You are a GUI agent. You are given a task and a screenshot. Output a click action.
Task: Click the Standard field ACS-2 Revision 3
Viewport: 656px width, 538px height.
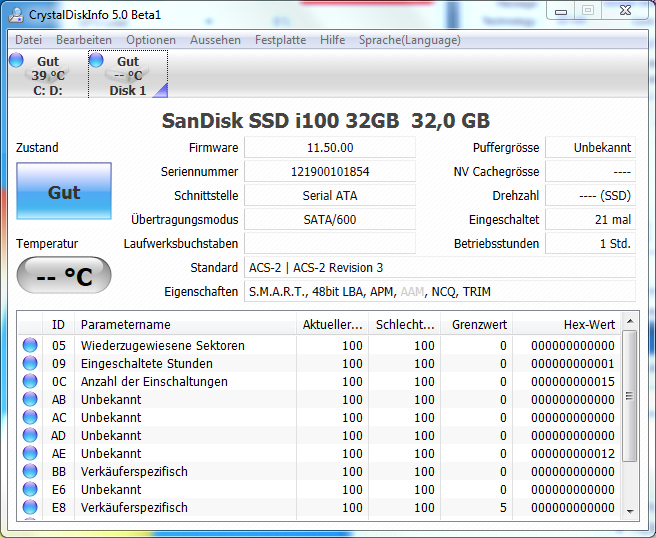(x=440, y=267)
